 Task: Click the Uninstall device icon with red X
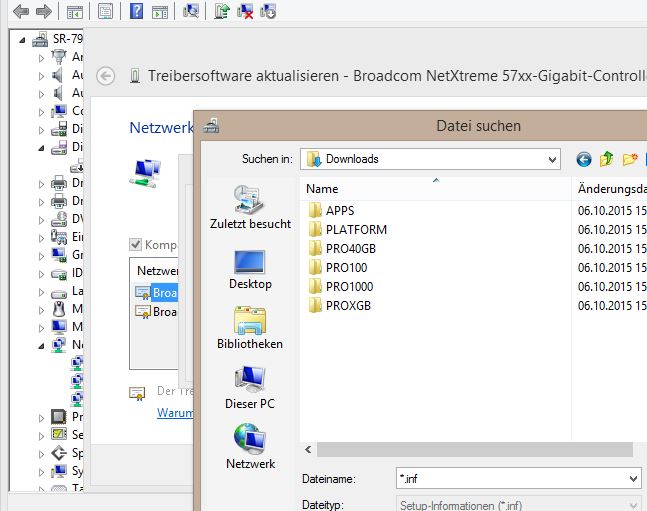(245, 11)
